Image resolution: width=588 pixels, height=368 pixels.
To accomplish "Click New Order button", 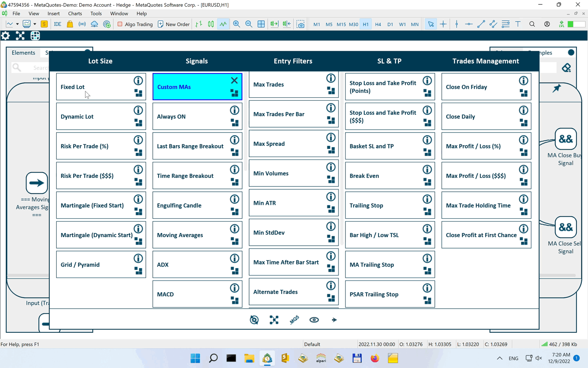I will pos(174,24).
